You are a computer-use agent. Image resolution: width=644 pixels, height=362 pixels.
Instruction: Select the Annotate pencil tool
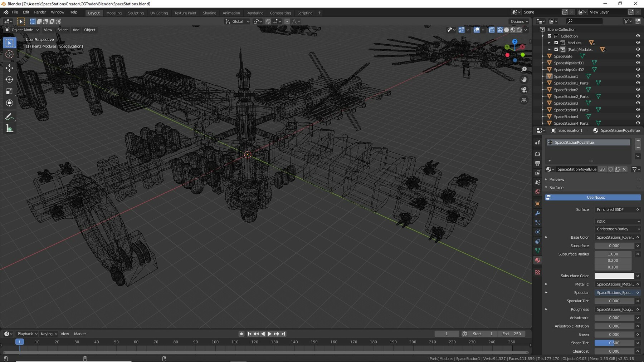10,117
